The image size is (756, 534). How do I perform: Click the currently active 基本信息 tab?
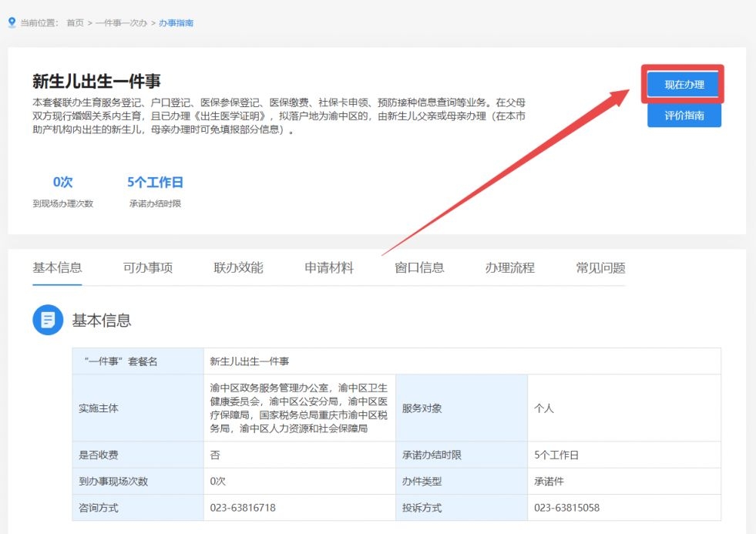pyautogui.click(x=56, y=267)
